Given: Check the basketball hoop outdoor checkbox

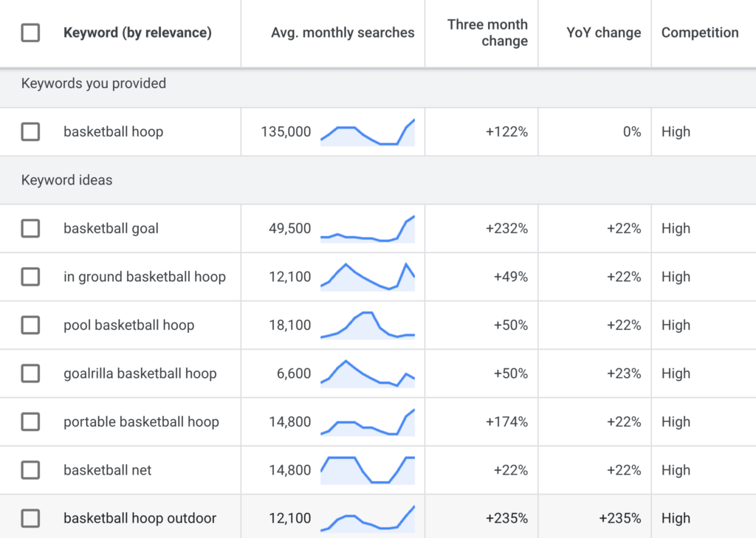Looking at the screenshot, I should click(30, 518).
